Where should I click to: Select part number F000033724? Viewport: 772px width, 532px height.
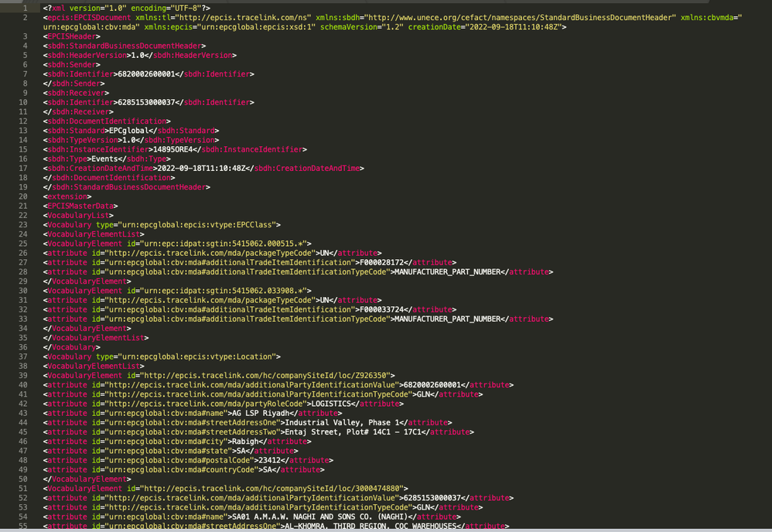[x=381, y=309]
